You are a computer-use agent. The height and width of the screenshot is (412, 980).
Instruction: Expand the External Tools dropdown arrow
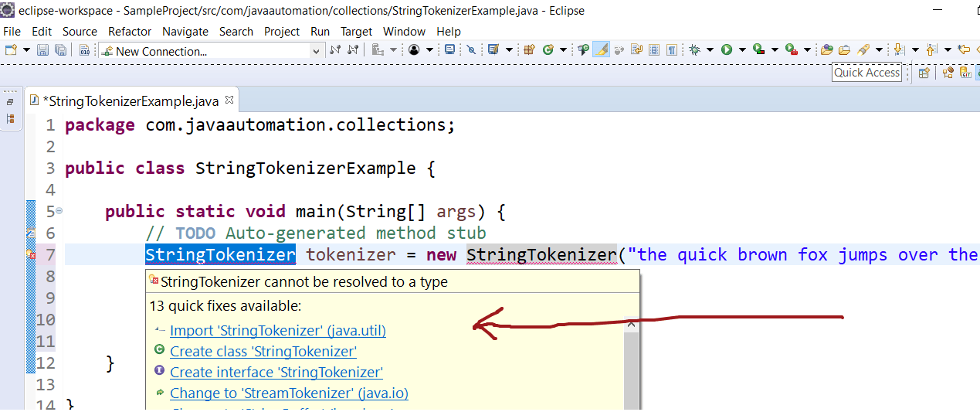tap(807, 50)
